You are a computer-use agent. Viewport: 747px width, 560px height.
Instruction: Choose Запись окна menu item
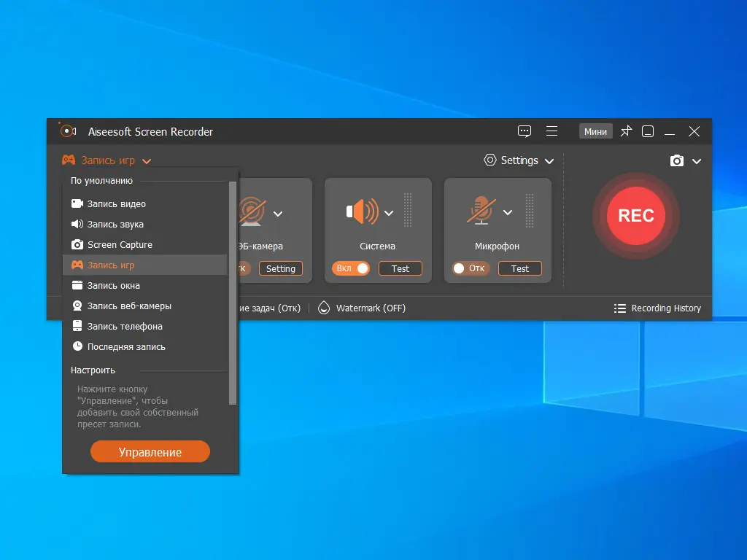click(x=145, y=285)
